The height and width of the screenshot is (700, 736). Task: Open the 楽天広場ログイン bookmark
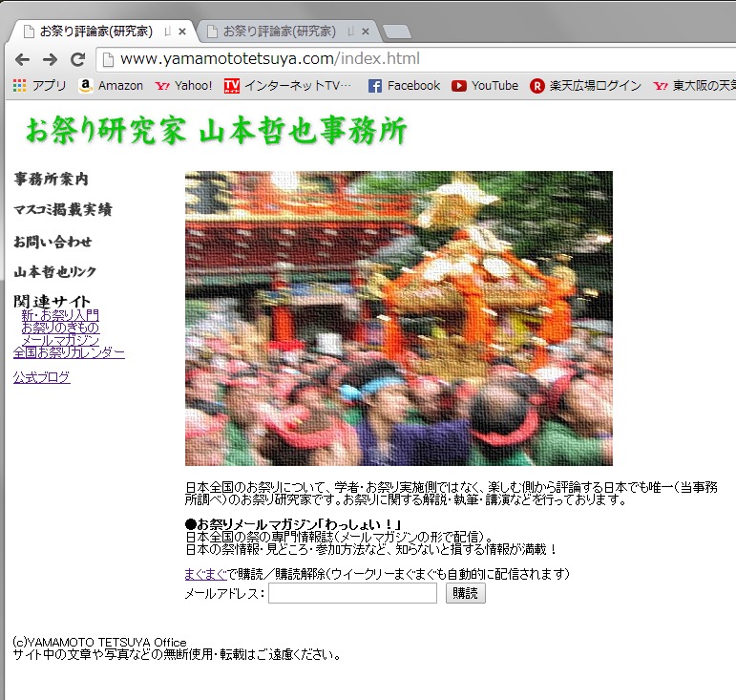585,86
